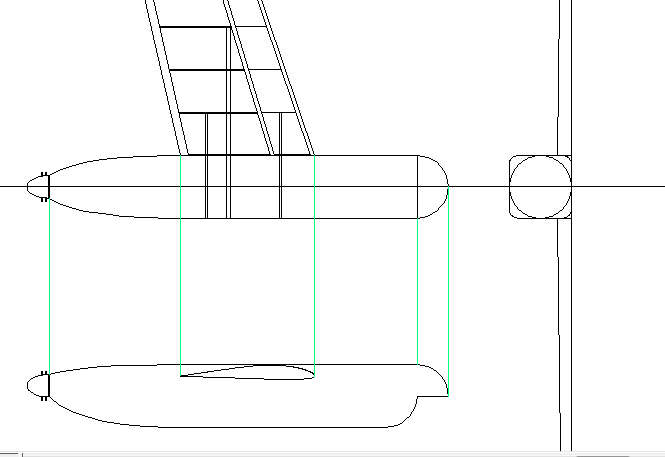Select the circle inside the rounded square
Viewport: 665px width, 457px height.
pos(540,187)
